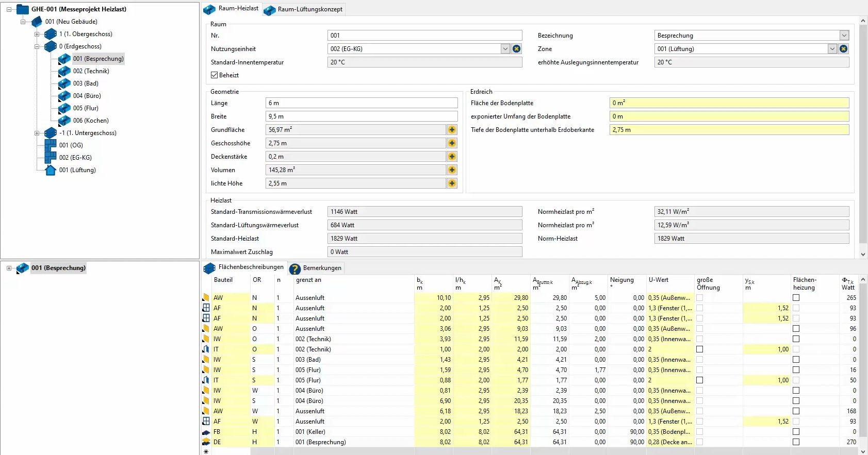
Task: Toggle Flächenheizung for the DE row
Action: 796,442
